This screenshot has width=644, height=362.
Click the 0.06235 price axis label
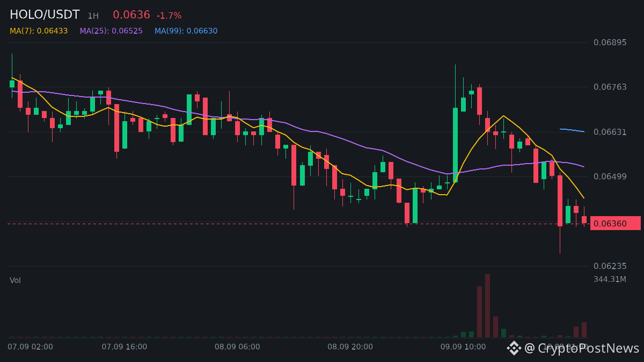(610, 266)
